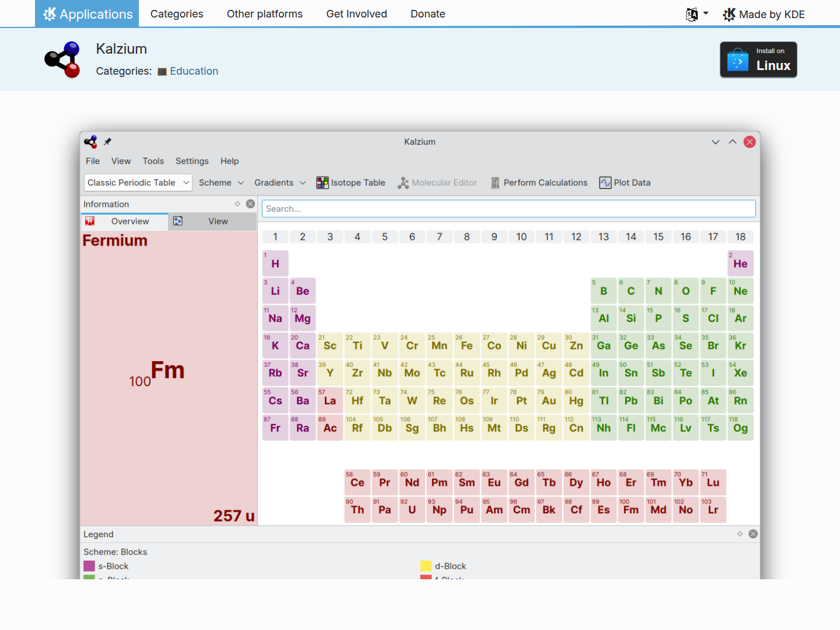Click group 13 column header
840x630 pixels.
pyautogui.click(x=604, y=237)
